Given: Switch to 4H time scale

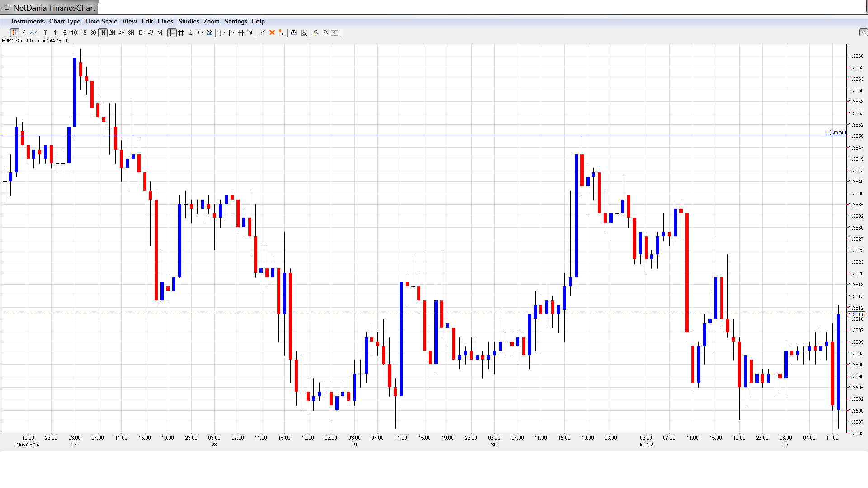Looking at the screenshot, I should pos(122,33).
